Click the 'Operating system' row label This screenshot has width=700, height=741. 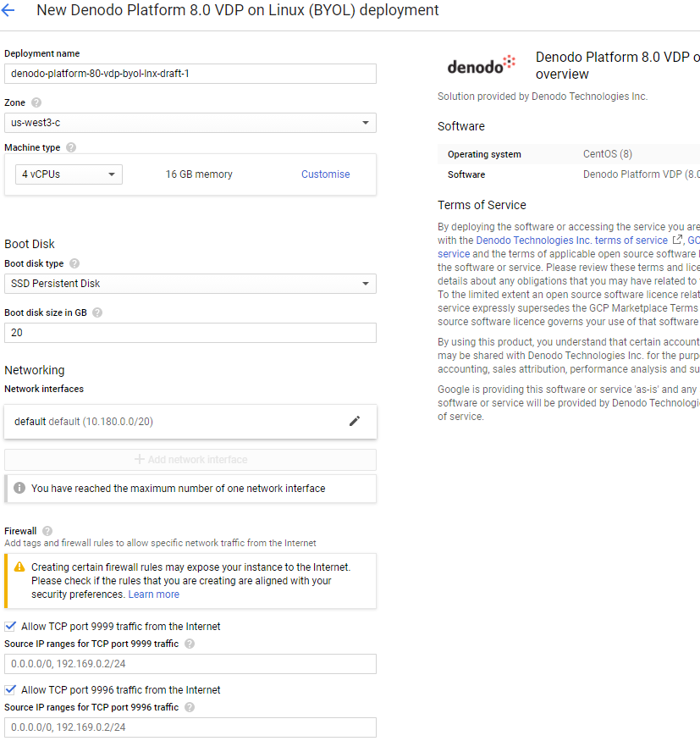click(484, 154)
